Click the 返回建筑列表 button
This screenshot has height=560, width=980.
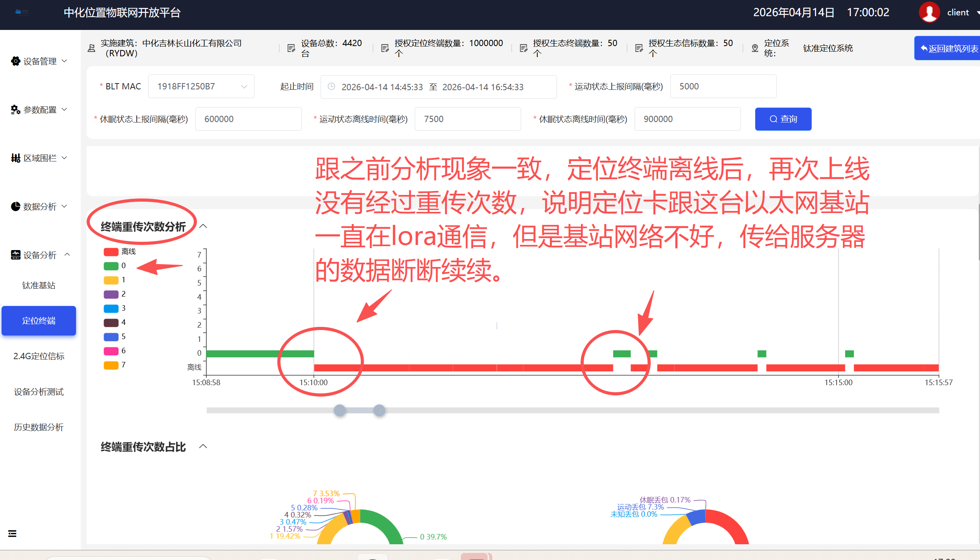pos(947,48)
